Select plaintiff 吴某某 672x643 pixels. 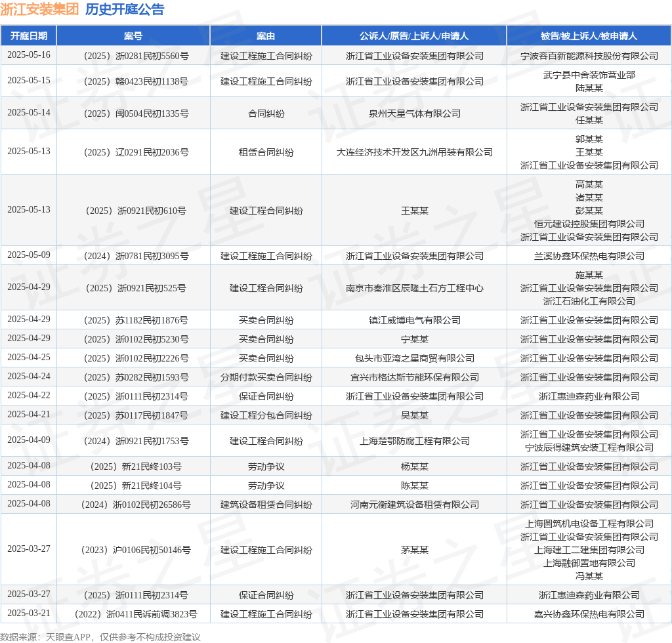click(415, 415)
